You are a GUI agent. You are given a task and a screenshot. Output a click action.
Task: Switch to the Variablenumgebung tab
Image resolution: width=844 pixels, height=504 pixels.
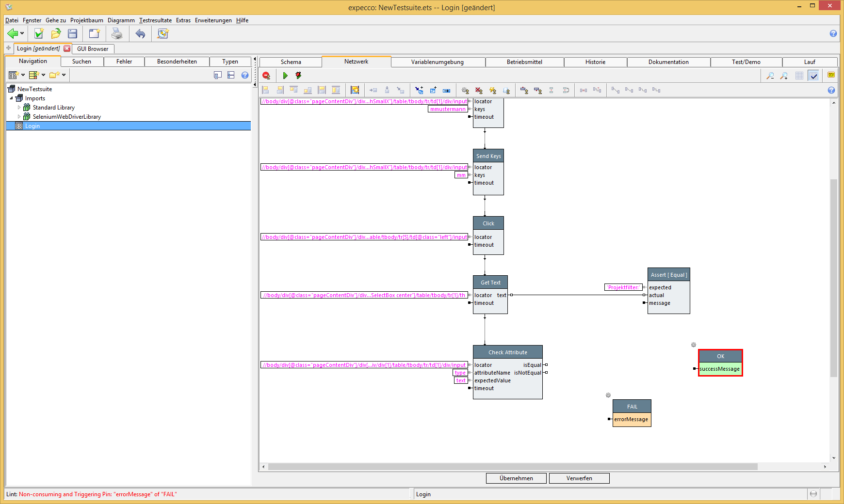pos(437,62)
